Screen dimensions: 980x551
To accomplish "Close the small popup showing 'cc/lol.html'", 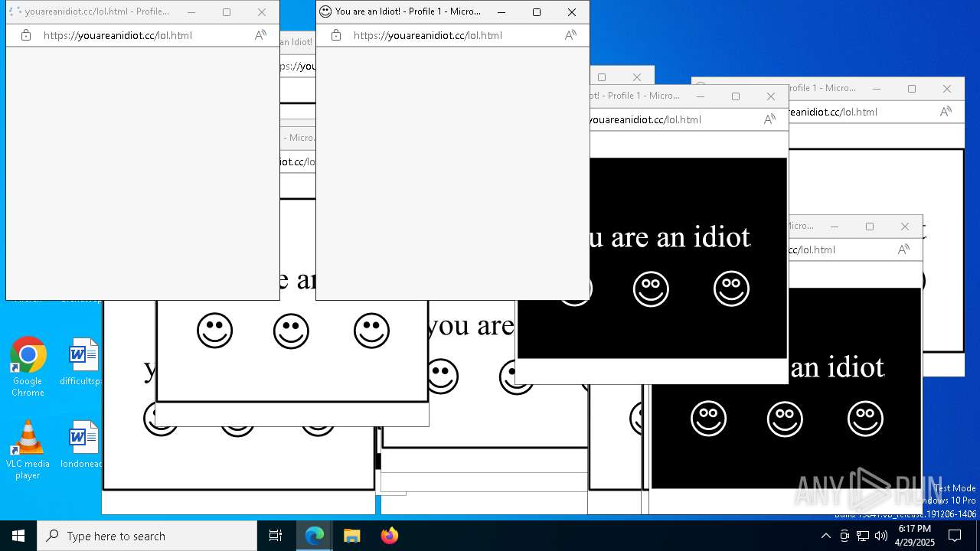I will click(x=905, y=227).
